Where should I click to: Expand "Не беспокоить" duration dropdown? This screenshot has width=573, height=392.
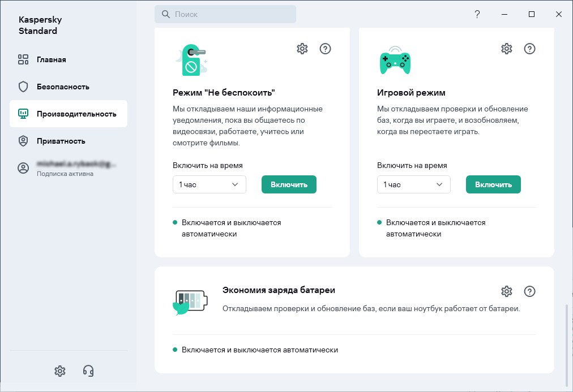tap(209, 184)
